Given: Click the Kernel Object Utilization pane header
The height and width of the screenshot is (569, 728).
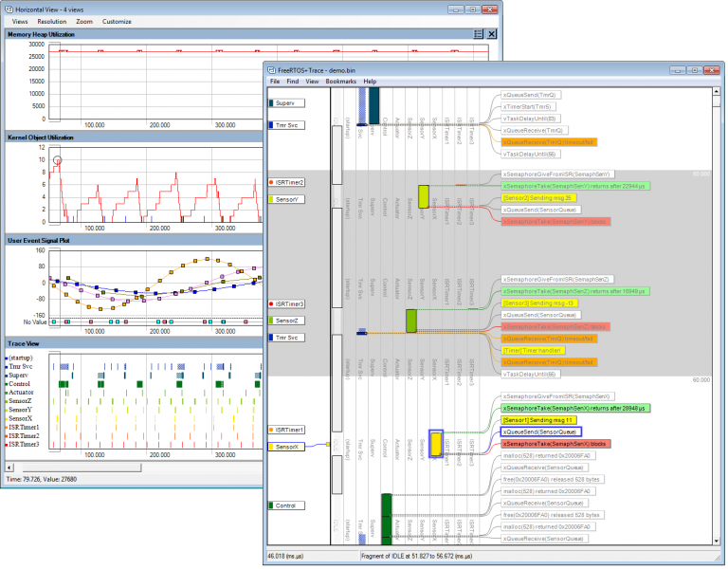Looking at the screenshot, I should pos(135,138).
